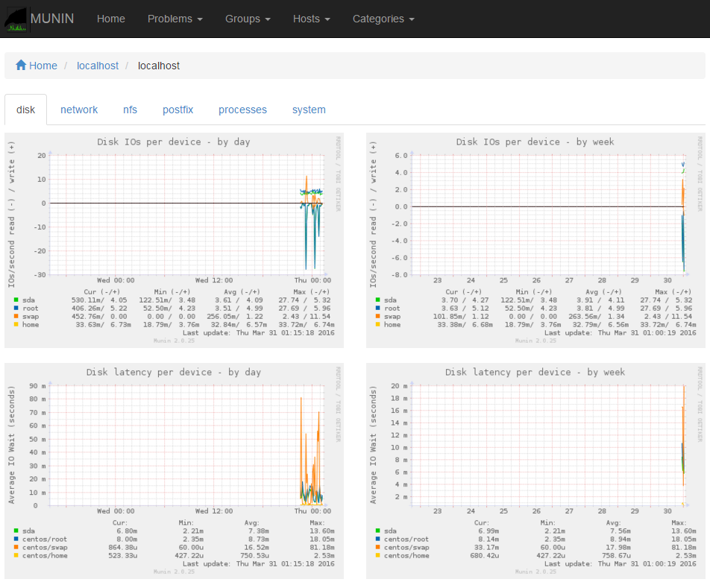710x588 pixels.
Task: Expand the Groups dropdown menu
Action: [248, 19]
